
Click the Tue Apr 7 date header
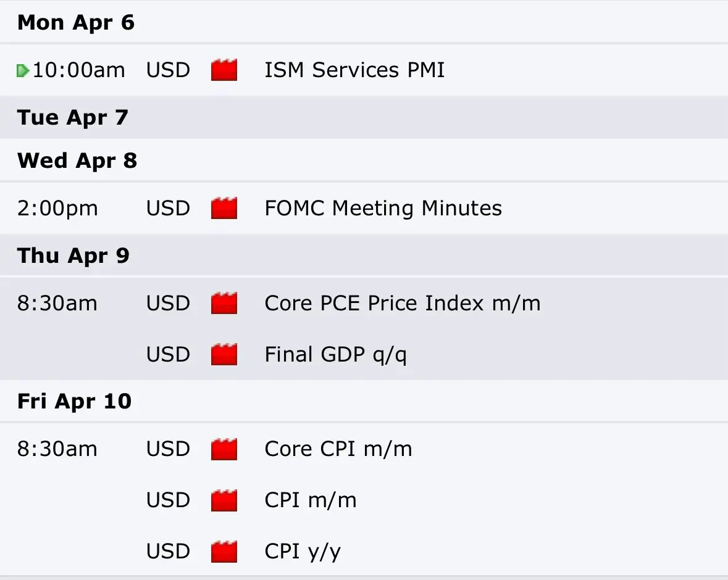73,117
